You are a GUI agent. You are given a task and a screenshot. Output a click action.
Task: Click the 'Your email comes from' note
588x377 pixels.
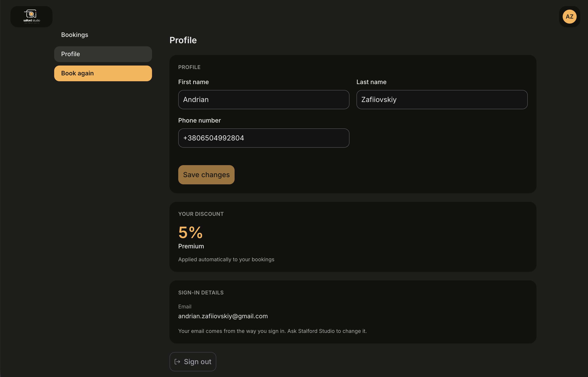[272, 331]
